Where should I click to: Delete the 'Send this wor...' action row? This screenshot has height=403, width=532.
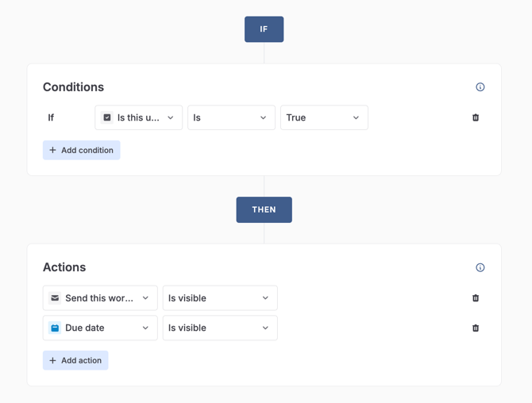[476, 298]
